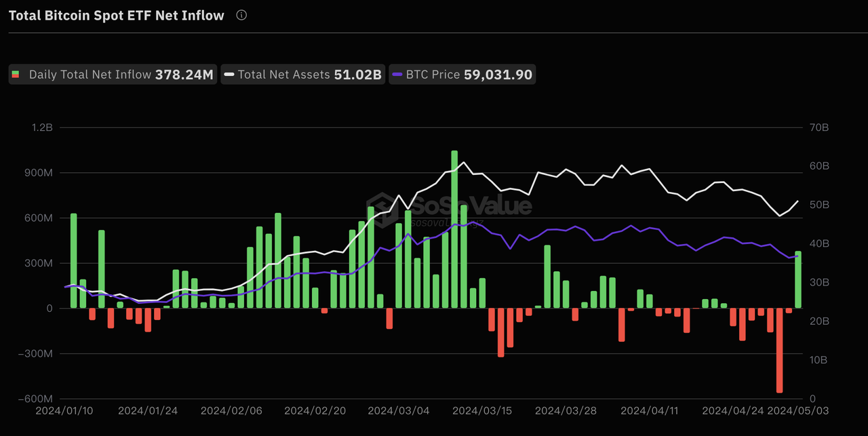Click the 1.2B left axis label
This screenshot has width=868, height=436.
pos(43,127)
